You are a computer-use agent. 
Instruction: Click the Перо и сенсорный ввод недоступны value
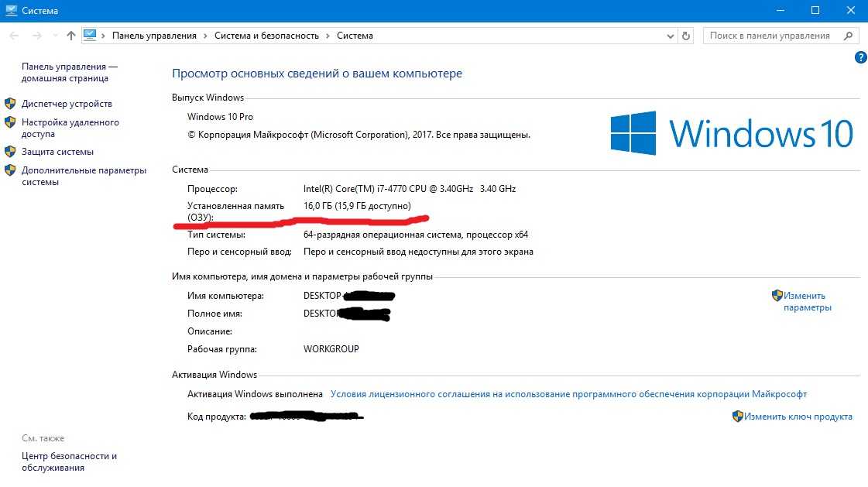(x=418, y=252)
